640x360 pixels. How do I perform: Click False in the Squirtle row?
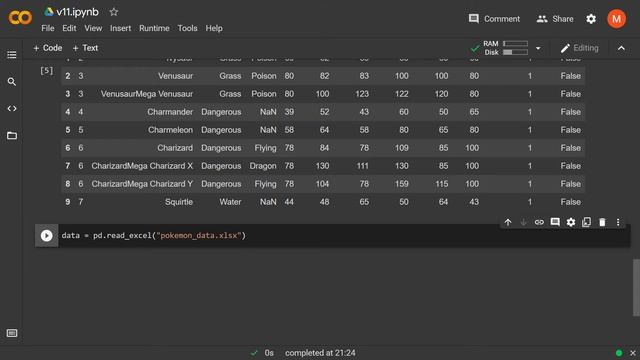(x=571, y=202)
